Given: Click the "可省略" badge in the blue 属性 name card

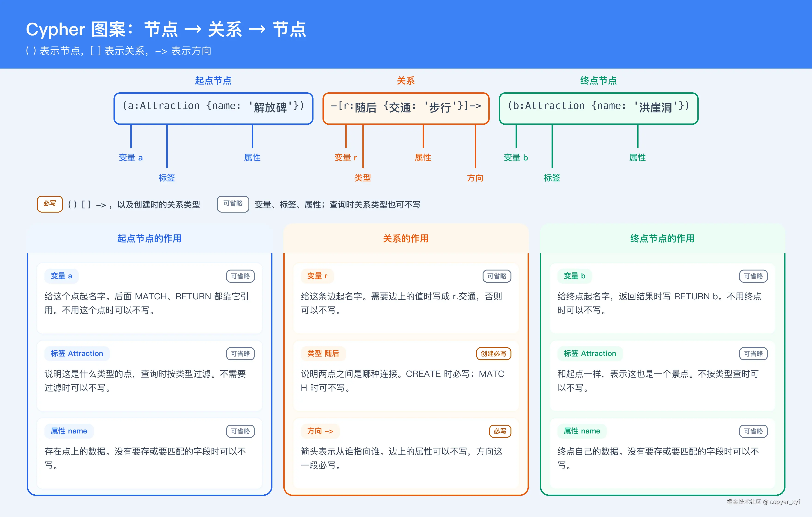Looking at the screenshot, I should pos(240,431).
